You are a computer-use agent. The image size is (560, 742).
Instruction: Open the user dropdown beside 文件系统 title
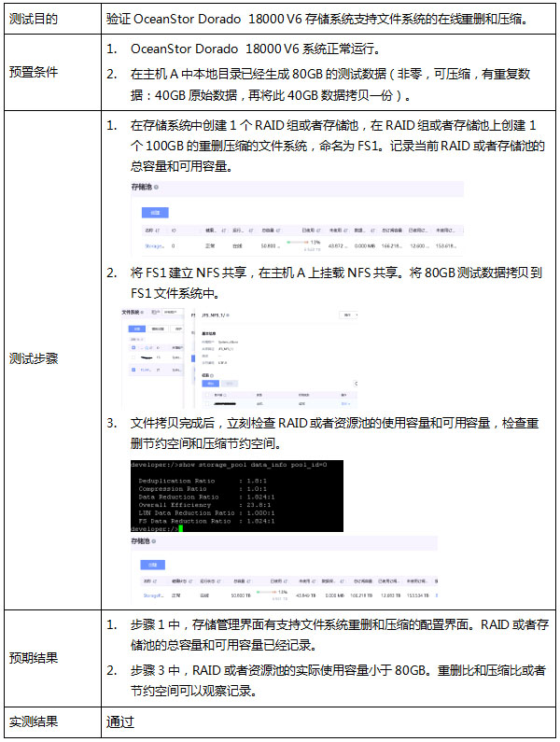pyautogui.click(x=173, y=313)
